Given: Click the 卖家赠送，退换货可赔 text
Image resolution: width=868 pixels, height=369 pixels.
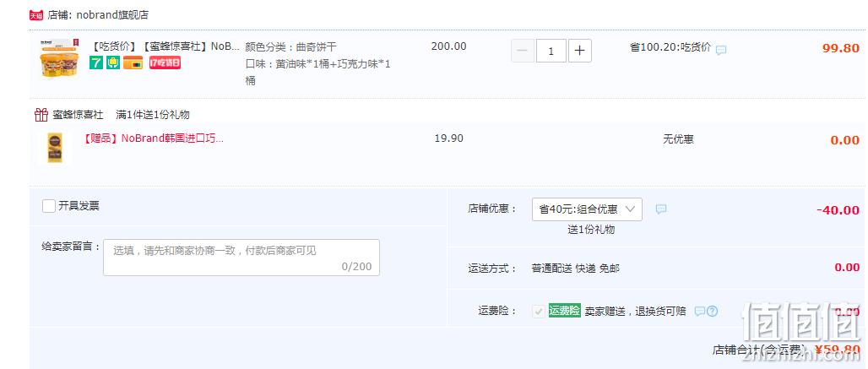Looking at the screenshot, I should (636, 312).
